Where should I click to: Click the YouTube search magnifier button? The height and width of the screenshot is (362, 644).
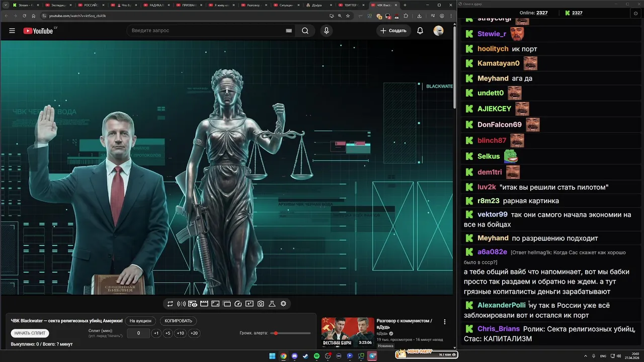pos(305,31)
